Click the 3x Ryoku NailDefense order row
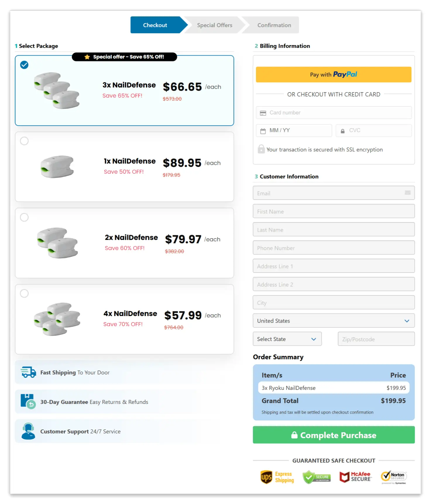The height and width of the screenshot is (504, 431). click(x=334, y=388)
